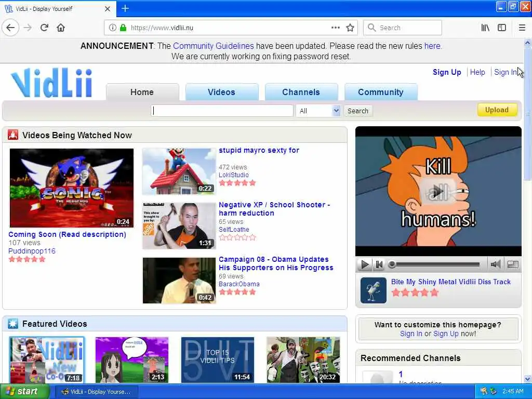Viewport: 532px width, 399px height.
Task: Open the Obama Campaign 08 thumbnail
Action: pos(179,281)
